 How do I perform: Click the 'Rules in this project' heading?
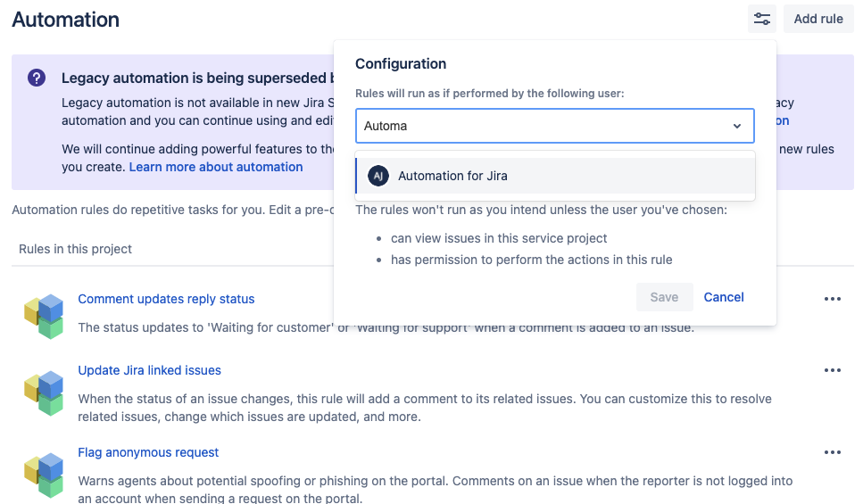click(75, 249)
